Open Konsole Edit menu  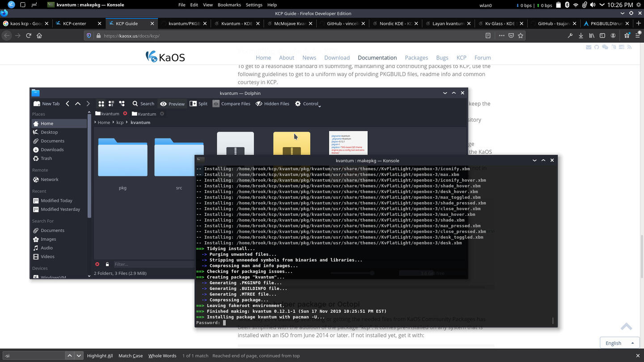coord(194,4)
